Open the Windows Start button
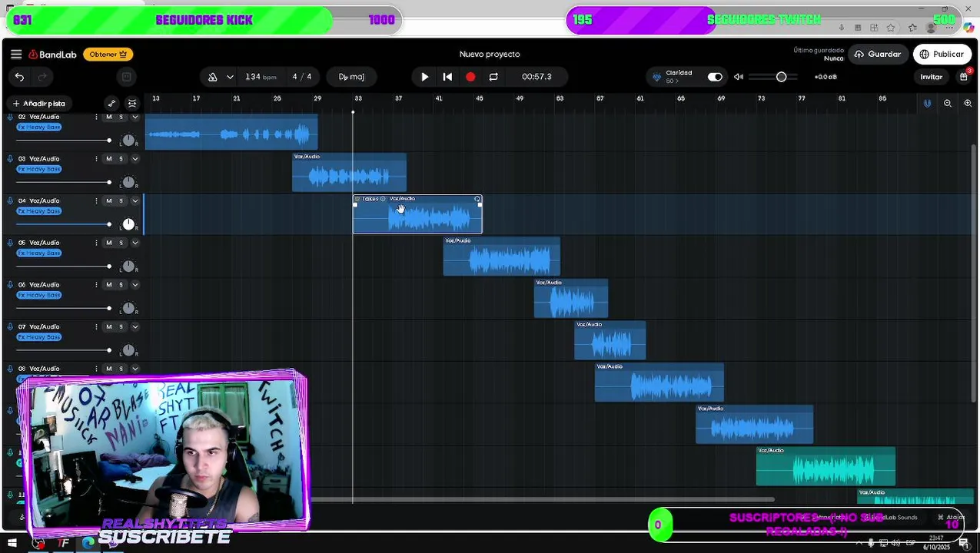The image size is (980, 553). click(12, 543)
